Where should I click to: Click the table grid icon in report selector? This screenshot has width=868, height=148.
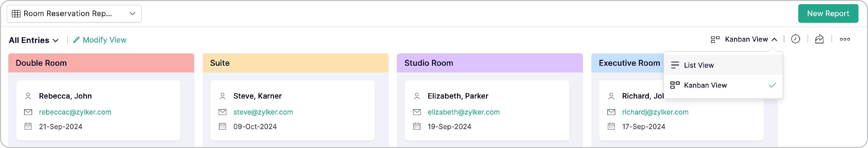16,14
